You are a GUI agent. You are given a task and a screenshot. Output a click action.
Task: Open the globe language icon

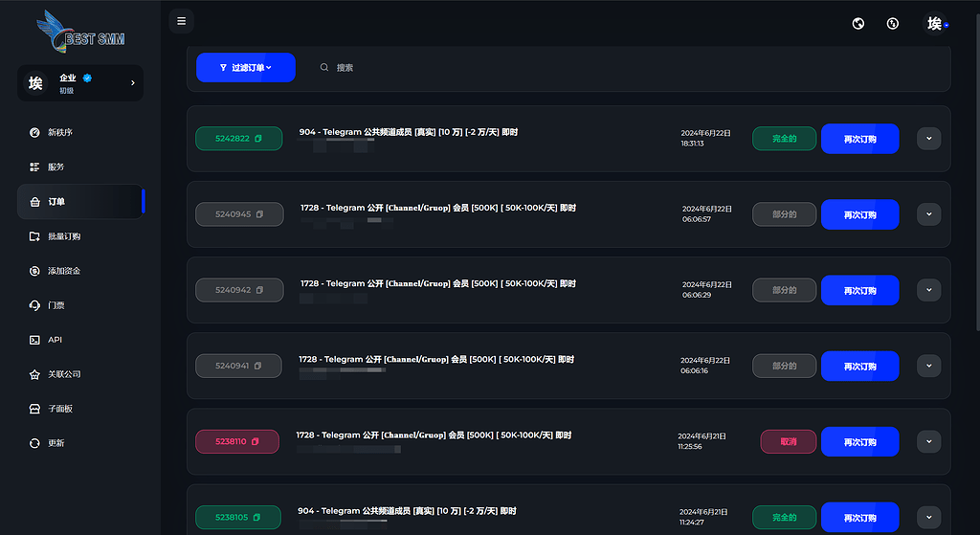click(x=858, y=24)
